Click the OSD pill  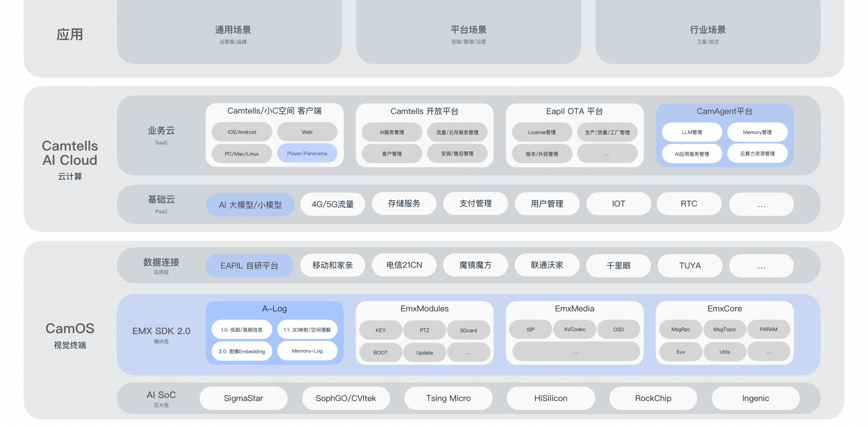(619, 329)
